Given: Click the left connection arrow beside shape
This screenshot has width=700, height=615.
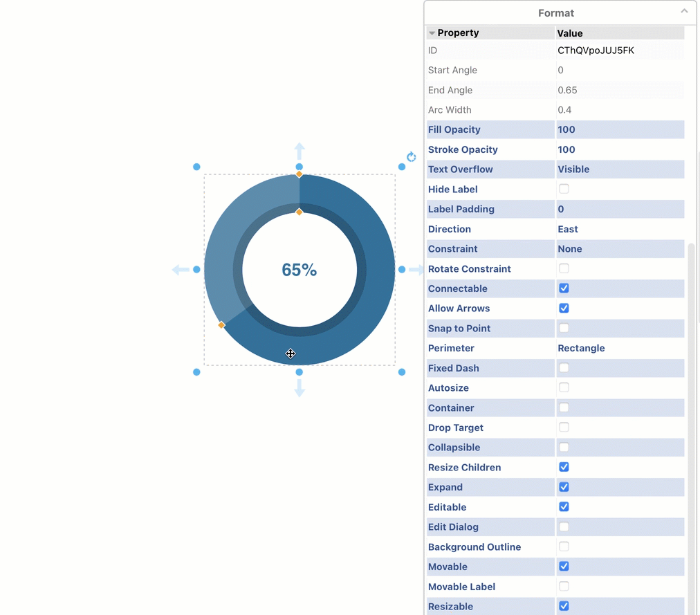Looking at the screenshot, I should click(x=181, y=270).
